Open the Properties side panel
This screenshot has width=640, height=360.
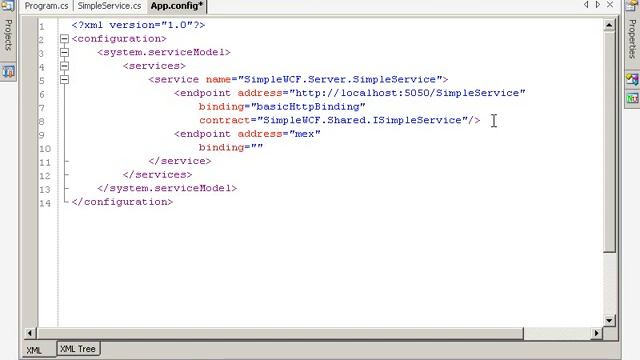point(632,39)
